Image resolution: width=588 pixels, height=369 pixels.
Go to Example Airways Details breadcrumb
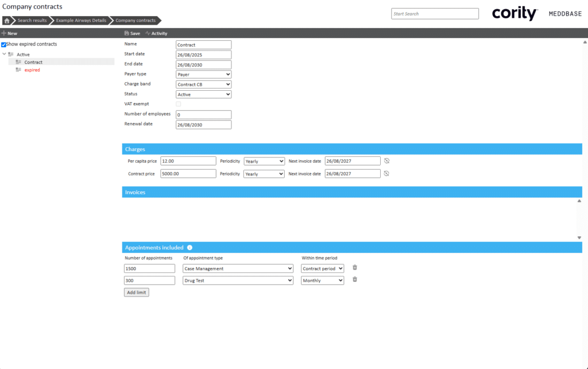[x=81, y=21]
